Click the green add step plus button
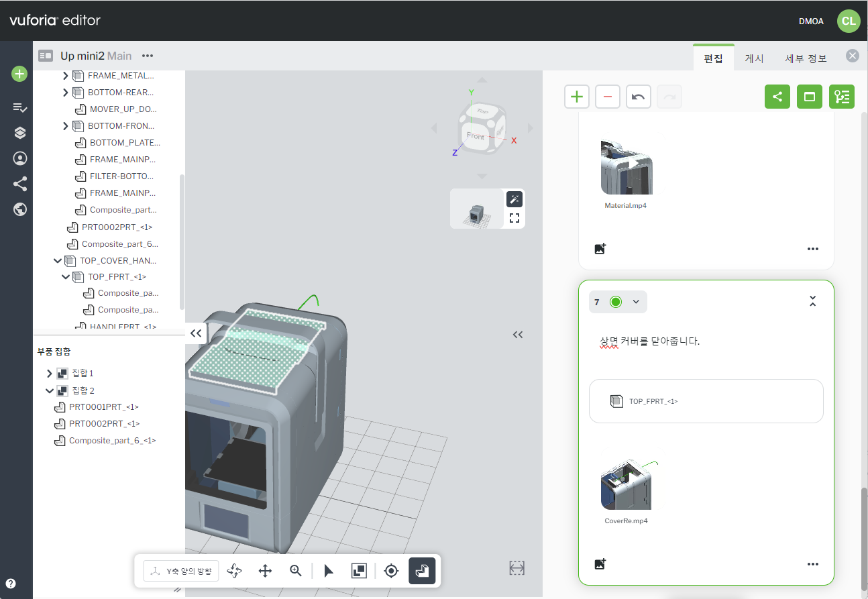The width and height of the screenshot is (868, 599). click(x=577, y=97)
